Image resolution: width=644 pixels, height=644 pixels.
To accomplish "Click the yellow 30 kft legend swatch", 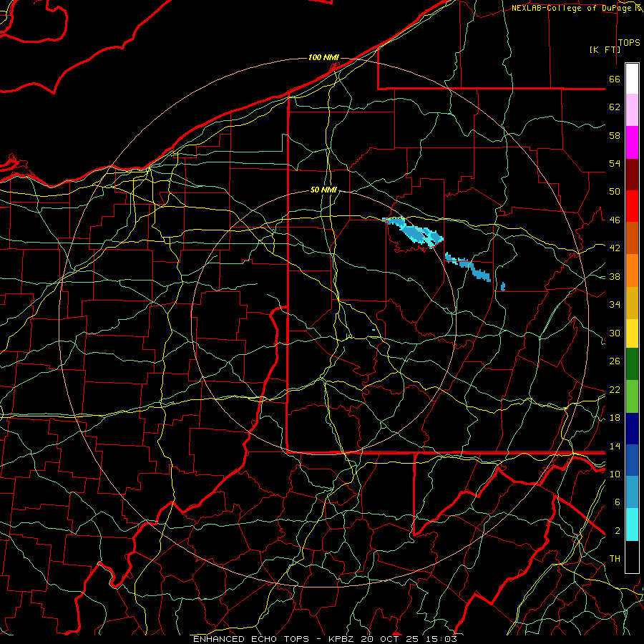I will (632, 333).
